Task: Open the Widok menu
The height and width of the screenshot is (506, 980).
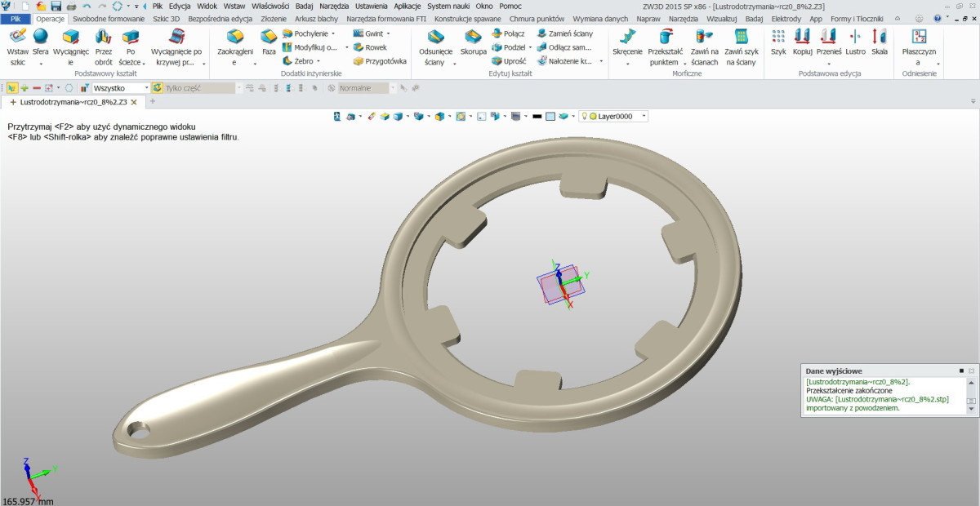Action: click(x=207, y=6)
